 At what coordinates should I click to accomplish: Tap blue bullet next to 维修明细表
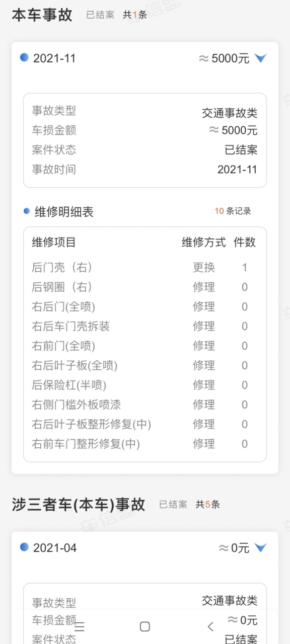[27, 211]
